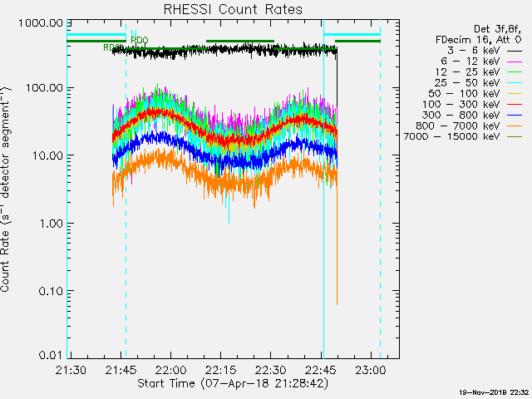Click the red line swatch for 100-300 keV
This screenshot has width=532, height=399.
515,105
